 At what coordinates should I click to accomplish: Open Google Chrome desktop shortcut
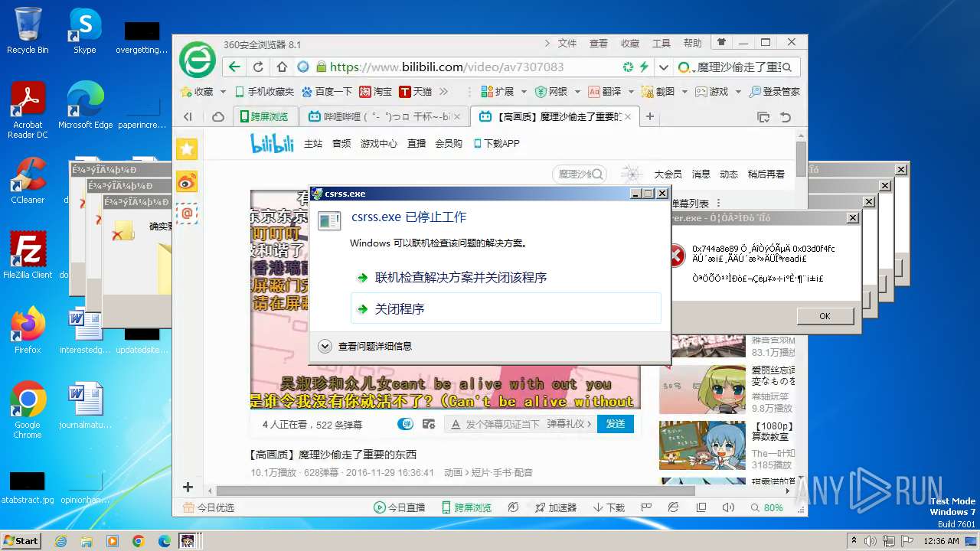click(x=28, y=410)
